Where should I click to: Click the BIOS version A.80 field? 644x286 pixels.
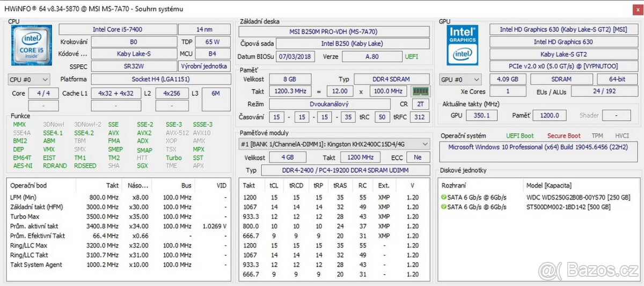coord(371,56)
